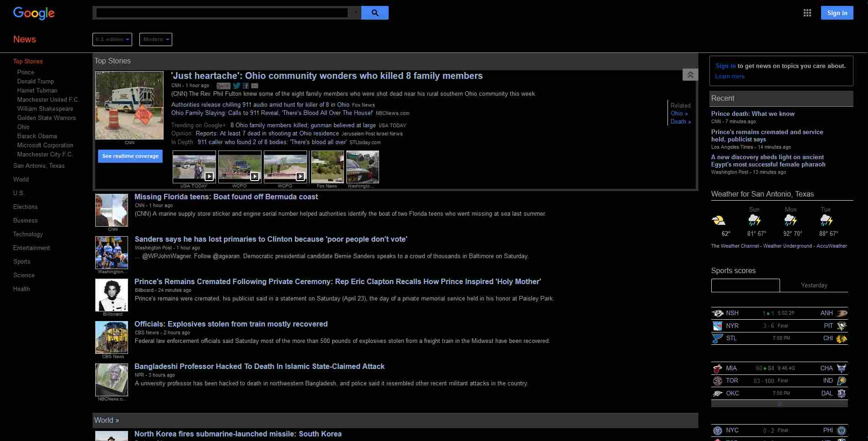Click the St. Louis Blues logo
868x441 pixels.
pos(718,338)
